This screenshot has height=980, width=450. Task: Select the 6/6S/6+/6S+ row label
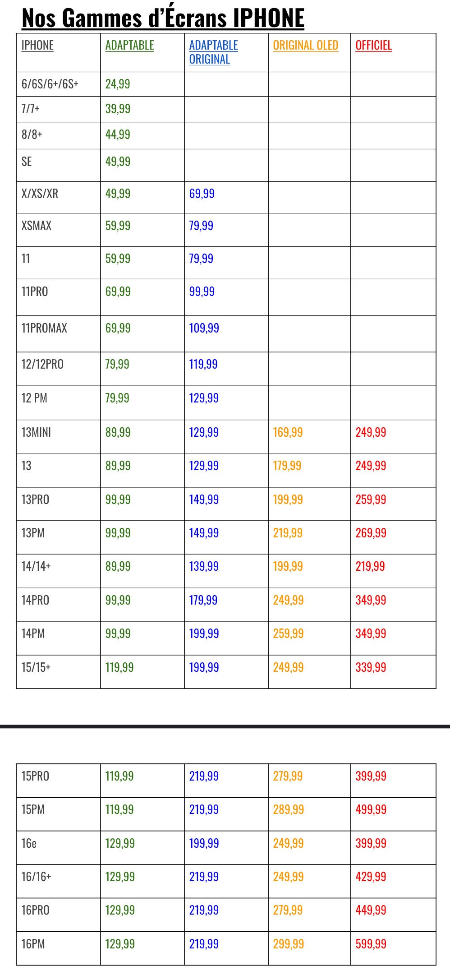(50, 84)
